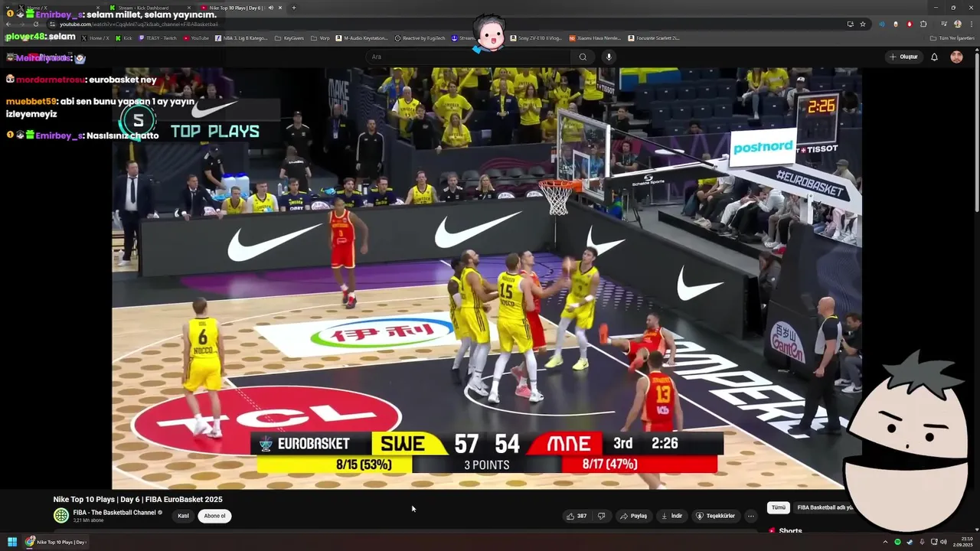Click the install app icon in address bar
Viewport: 980px width, 551px height.
point(850,24)
